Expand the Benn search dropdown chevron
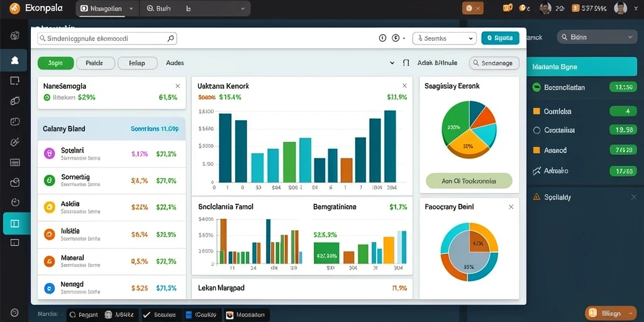 pos(630,37)
